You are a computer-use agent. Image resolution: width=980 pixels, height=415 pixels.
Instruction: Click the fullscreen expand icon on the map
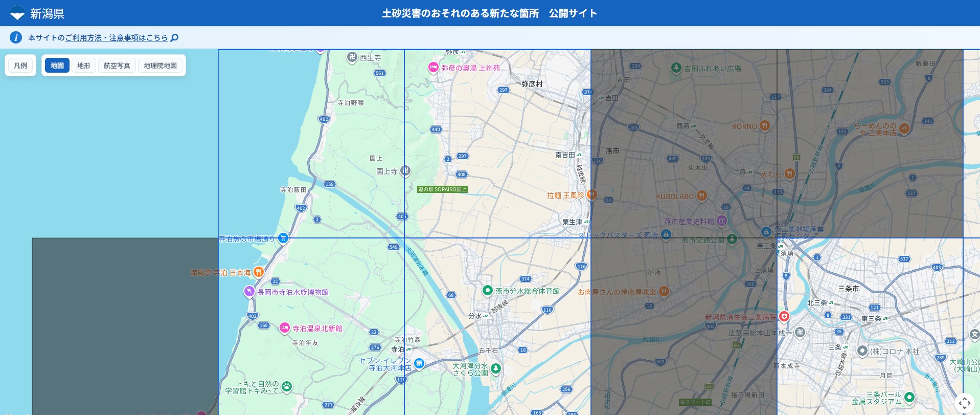(x=965, y=403)
